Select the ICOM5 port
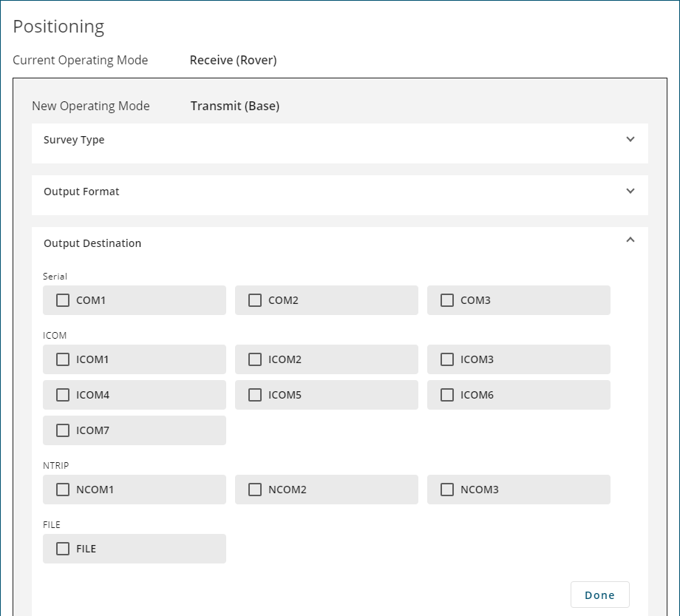Screen dimensions: 680x616 click(x=255, y=395)
